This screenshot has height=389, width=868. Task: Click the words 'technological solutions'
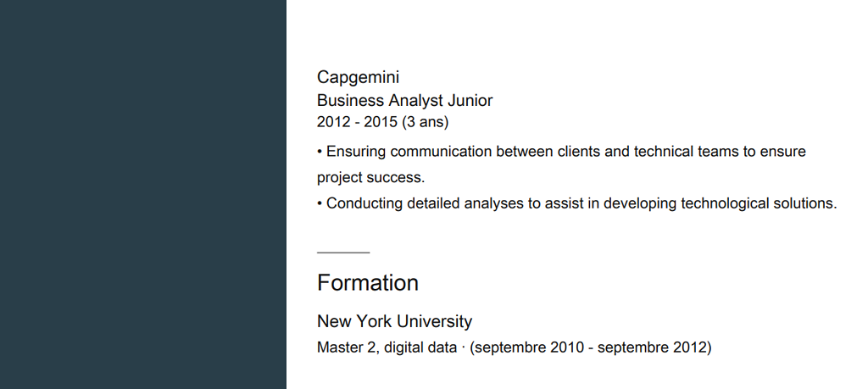click(x=759, y=203)
